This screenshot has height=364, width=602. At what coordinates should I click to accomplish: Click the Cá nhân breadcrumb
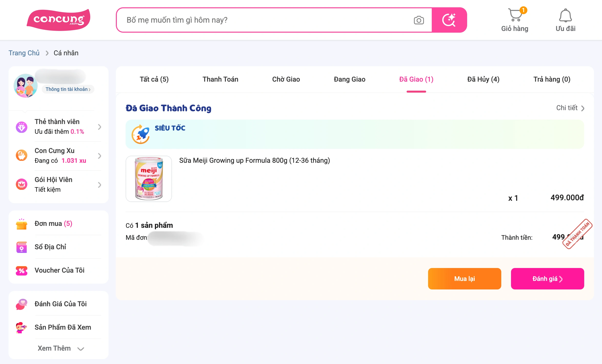pos(66,53)
